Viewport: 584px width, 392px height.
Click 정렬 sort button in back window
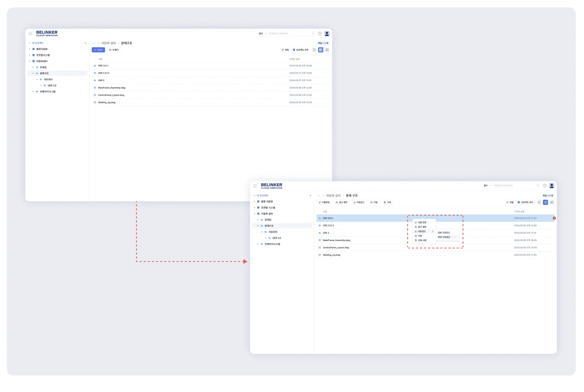(x=285, y=50)
